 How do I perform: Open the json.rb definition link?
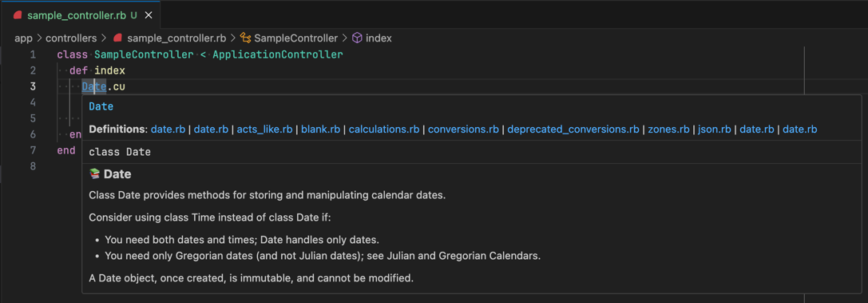click(714, 129)
